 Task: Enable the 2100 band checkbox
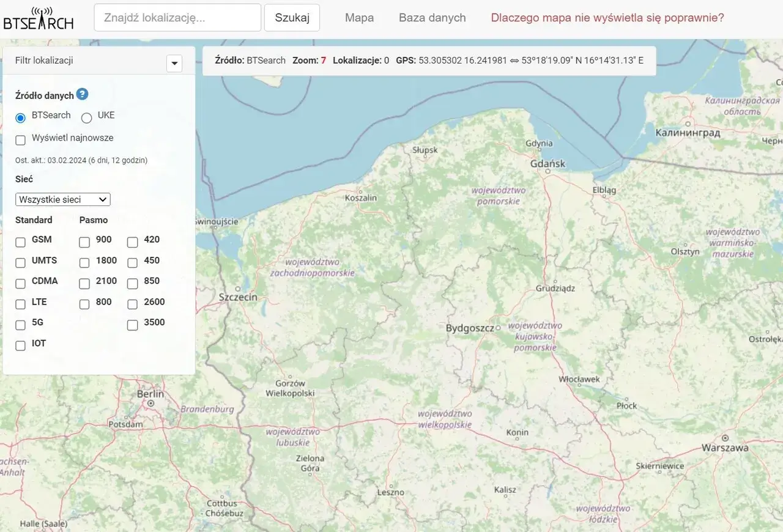pyautogui.click(x=84, y=284)
